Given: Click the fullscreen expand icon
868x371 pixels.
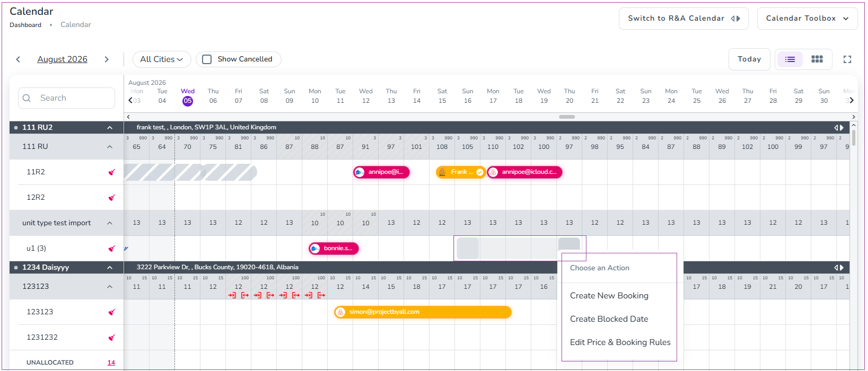Looking at the screenshot, I should (x=847, y=59).
